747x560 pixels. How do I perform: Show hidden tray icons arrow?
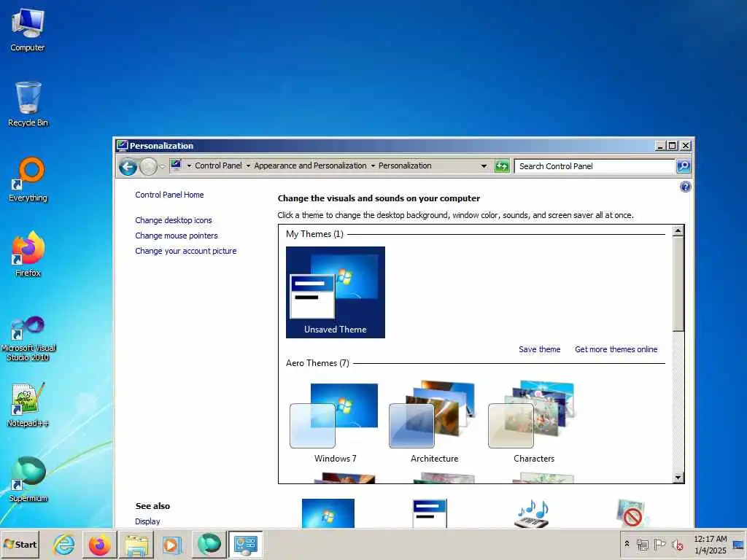coord(627,543)
